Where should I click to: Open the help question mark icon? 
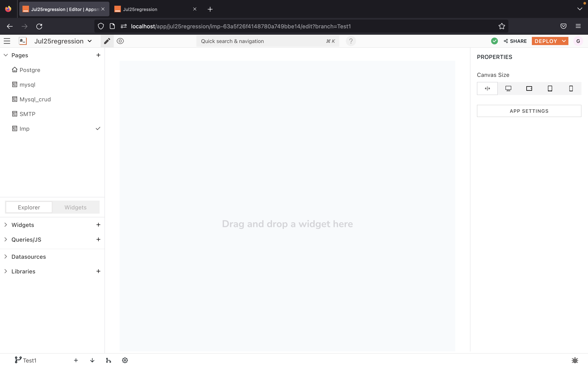351,41
